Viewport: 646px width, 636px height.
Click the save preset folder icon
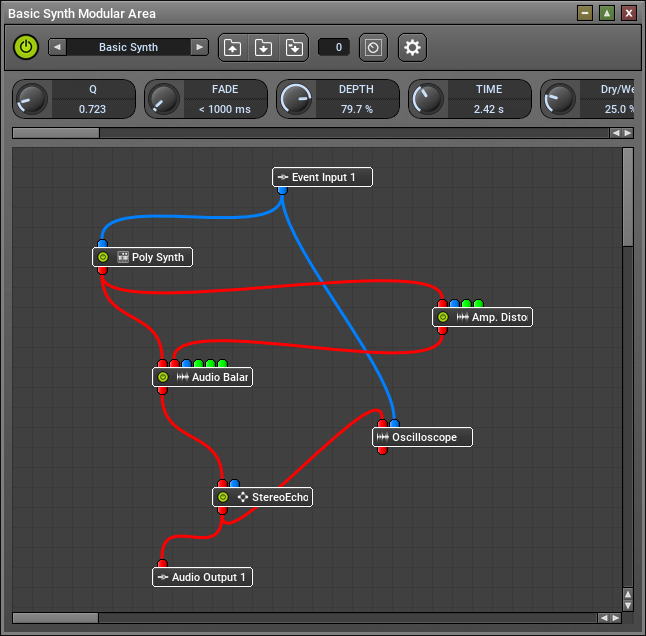click(263, 47)
